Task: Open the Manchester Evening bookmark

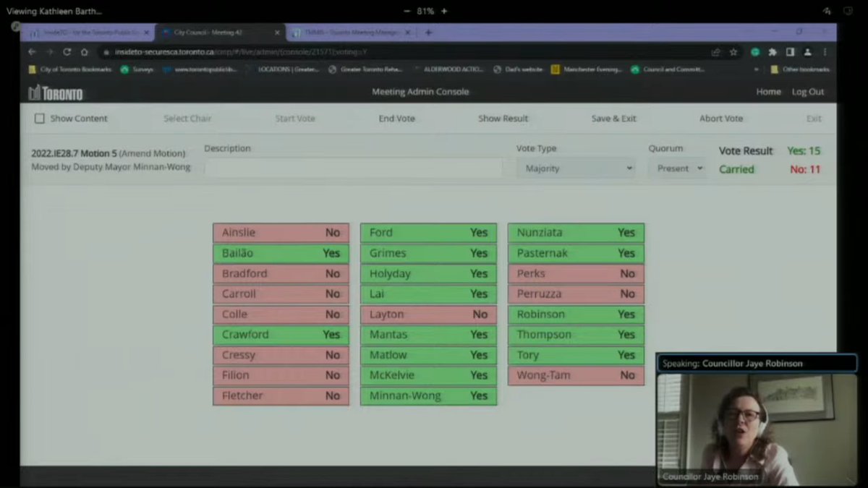Action: [587, 69]
